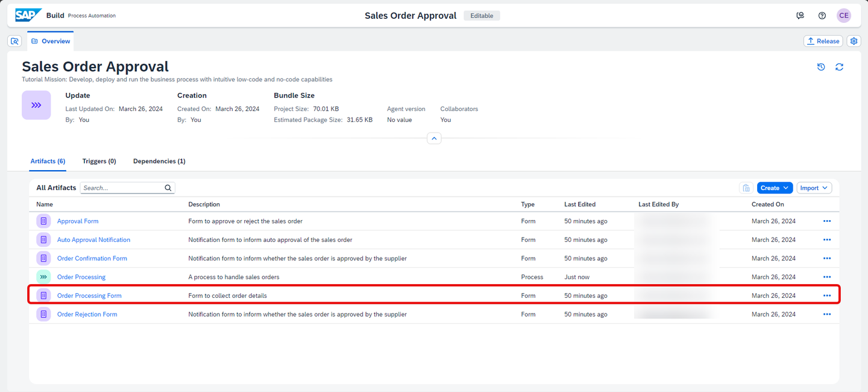Open more options for Order Rejection Form
The height and width of the screenshot is (392, 868).
(827, 315)
